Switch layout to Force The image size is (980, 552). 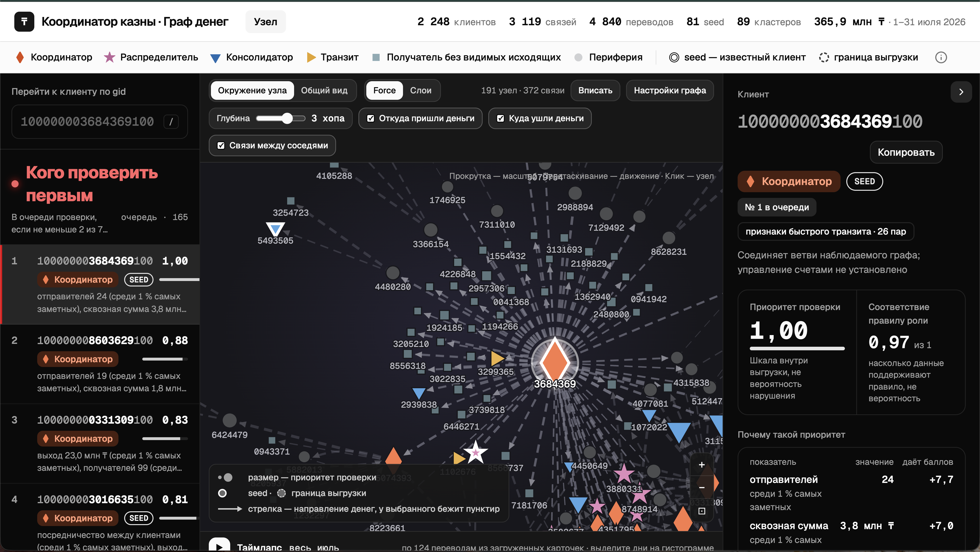pyautogui.click(x=384, y=90)
